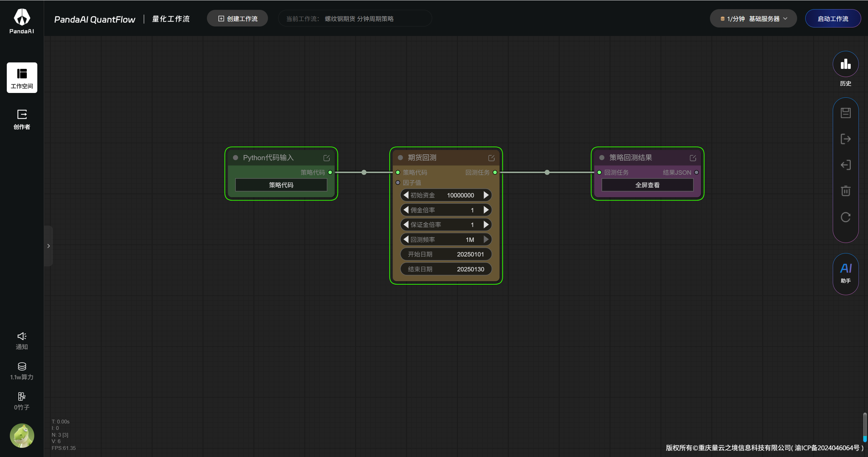868x457 pixels.
Task: Open the 通知 notifications icon
Action: (22, 341)
